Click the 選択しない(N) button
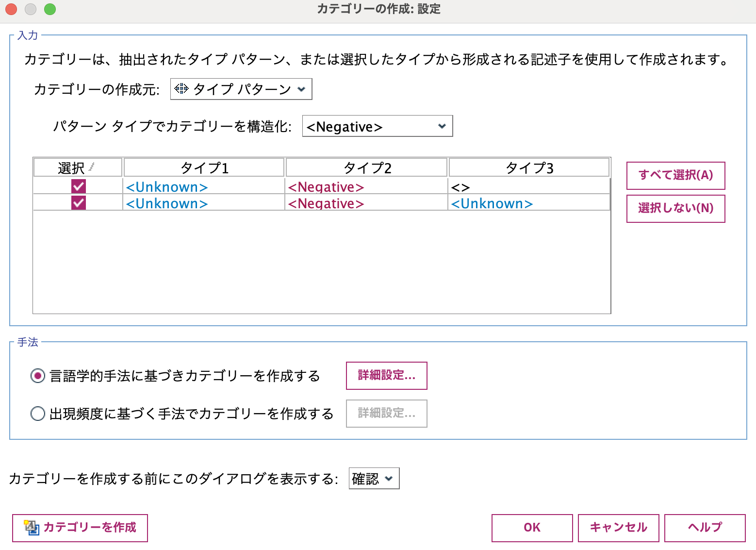This screenshot has width=756, height=550. pyautogui.click(x=675, y=208)
